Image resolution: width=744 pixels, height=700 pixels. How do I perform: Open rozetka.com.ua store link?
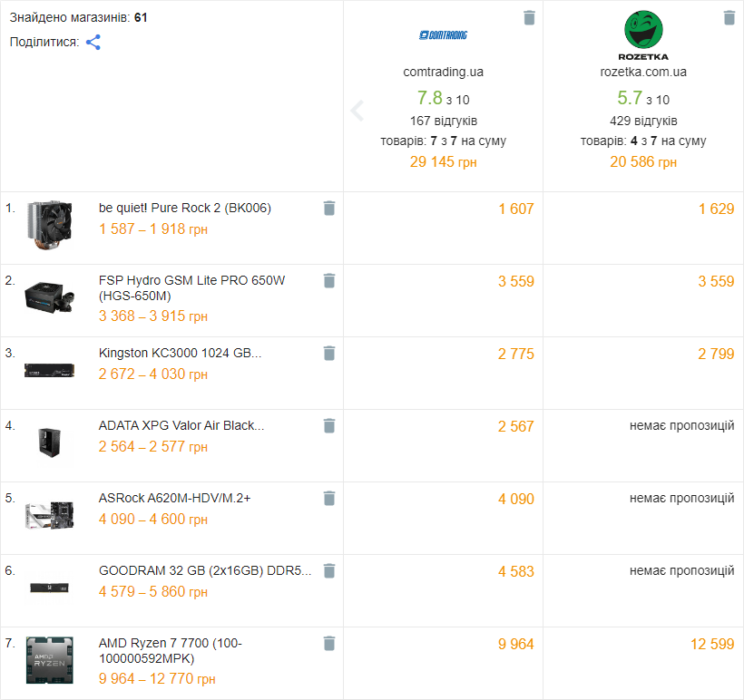coord(643,73)
